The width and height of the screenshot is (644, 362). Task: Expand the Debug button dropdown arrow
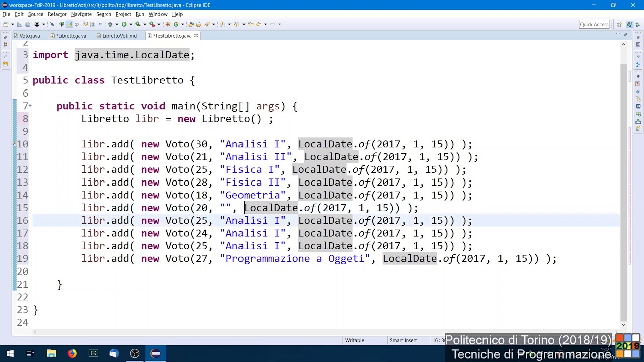[117, 24]
